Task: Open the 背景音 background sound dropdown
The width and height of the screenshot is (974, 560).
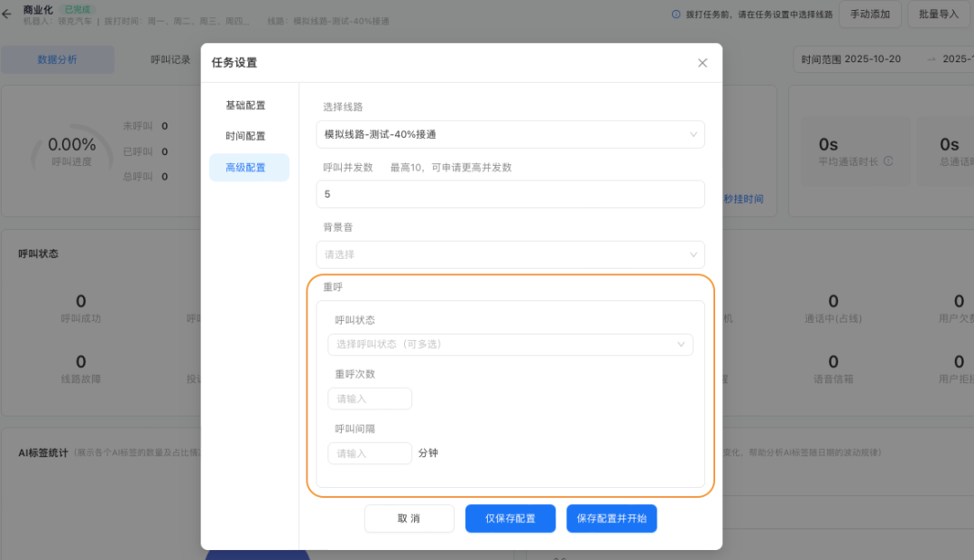Action: click(x=510, y=253)
